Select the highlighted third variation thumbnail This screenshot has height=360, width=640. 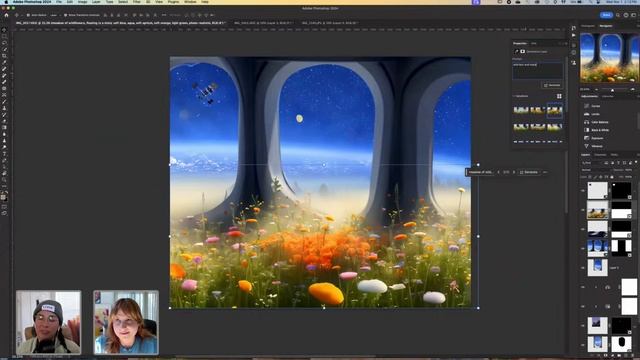pos(554,110)
